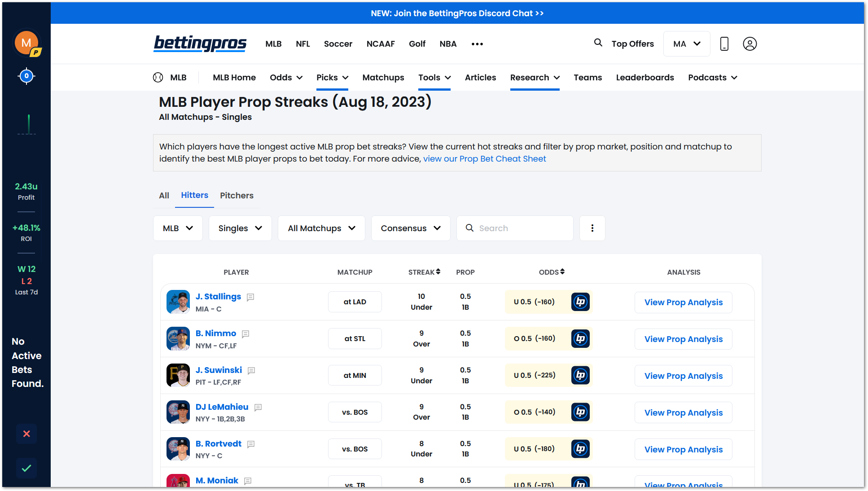Expand the All Matchups filter dropdown

(321, 228)
